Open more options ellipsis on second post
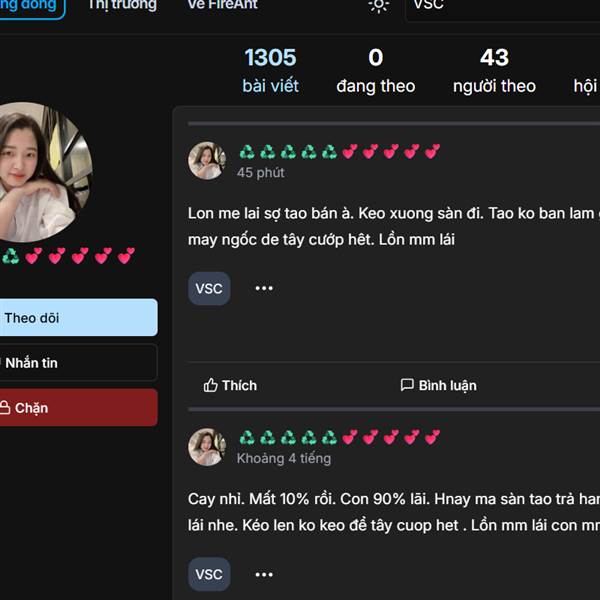600x600 pixels. point(264,574)
